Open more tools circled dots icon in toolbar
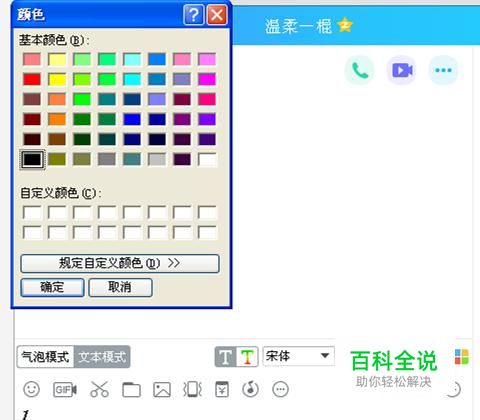 coord(280,389)
